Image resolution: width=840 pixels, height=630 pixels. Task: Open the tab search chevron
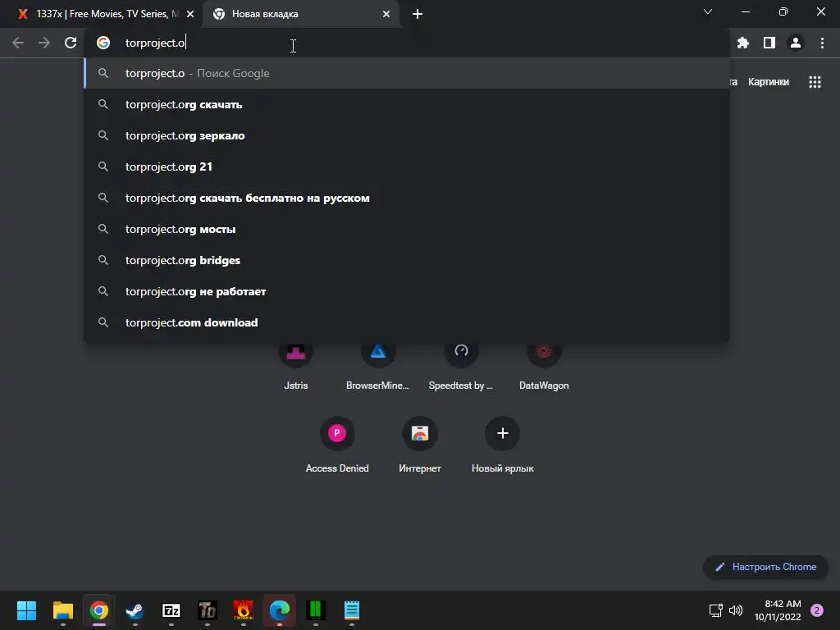pos(708,11)
